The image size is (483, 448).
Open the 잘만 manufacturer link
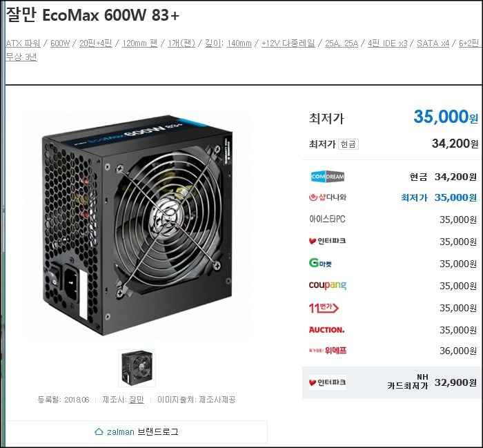(x=137, y=400)
